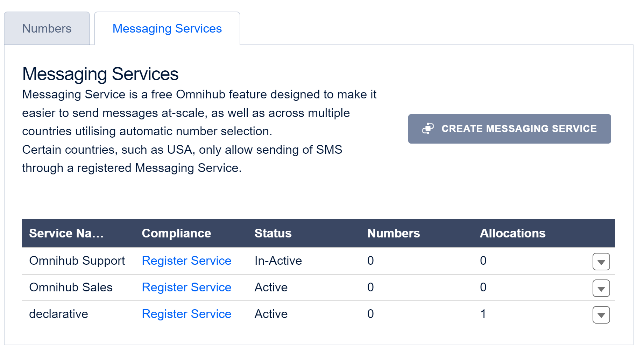Image resolution: width=644 pixels, height=353 pixels.
Task: Click the Compliance column header
Action: (176, 233)
